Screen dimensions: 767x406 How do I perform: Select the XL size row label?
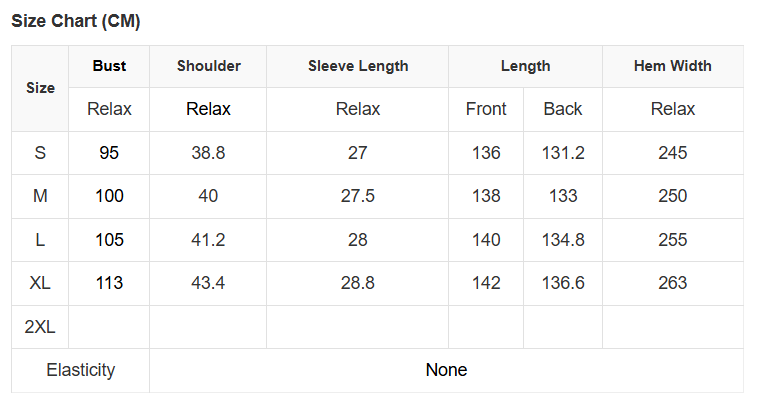tap(40, 283)
